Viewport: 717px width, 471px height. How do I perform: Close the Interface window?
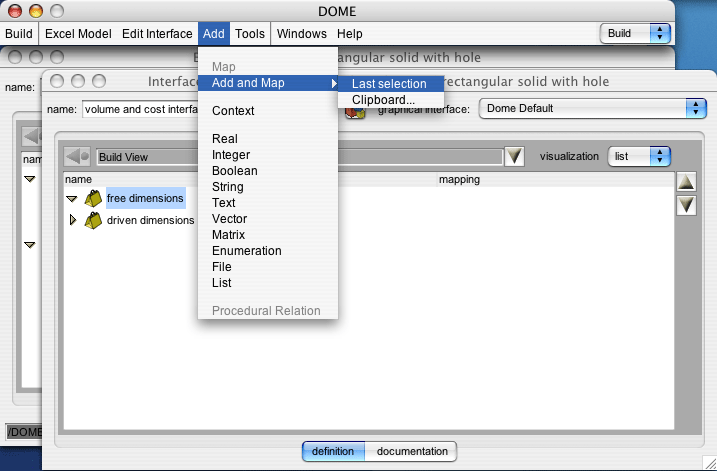pos(57,81)
